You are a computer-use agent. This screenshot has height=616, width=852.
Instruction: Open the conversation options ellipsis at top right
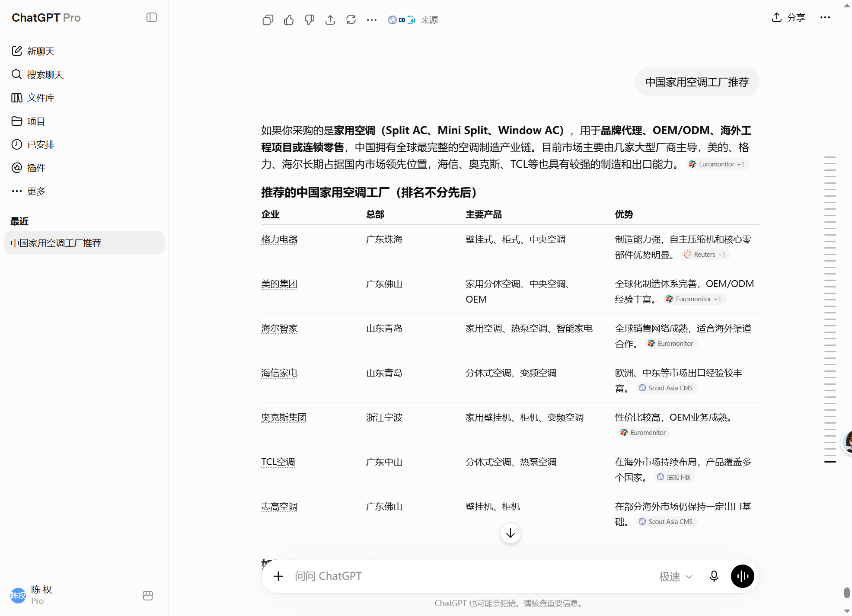pyautogui.click(x=825, y=17)
